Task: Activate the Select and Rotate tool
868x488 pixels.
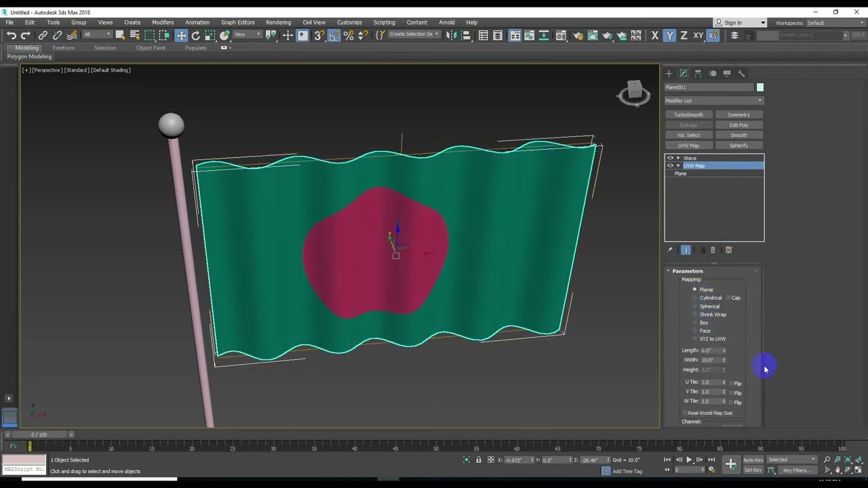Action: coord(195,35)
